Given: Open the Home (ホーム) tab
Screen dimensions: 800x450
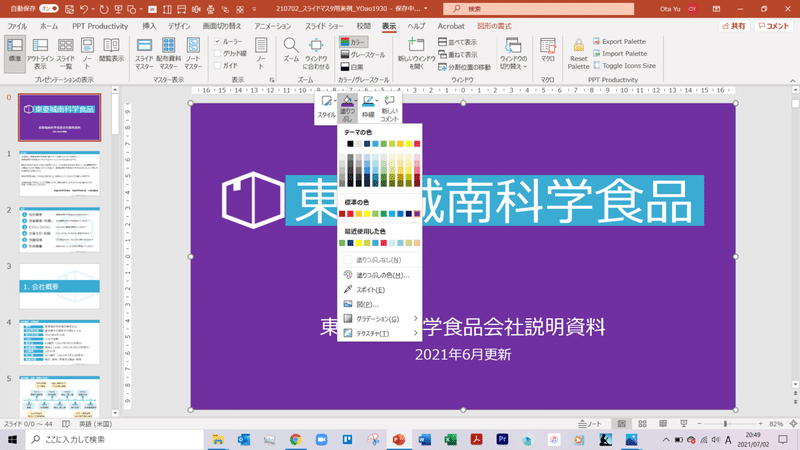Looking at the screenshot, I should click(x=49, y=26).
